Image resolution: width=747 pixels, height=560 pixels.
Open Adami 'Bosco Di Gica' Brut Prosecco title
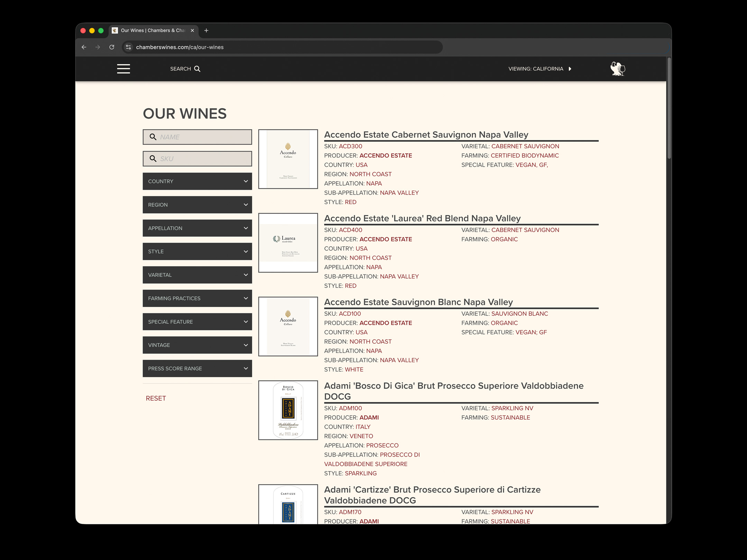pyautogui.click(x=454, y=391)
